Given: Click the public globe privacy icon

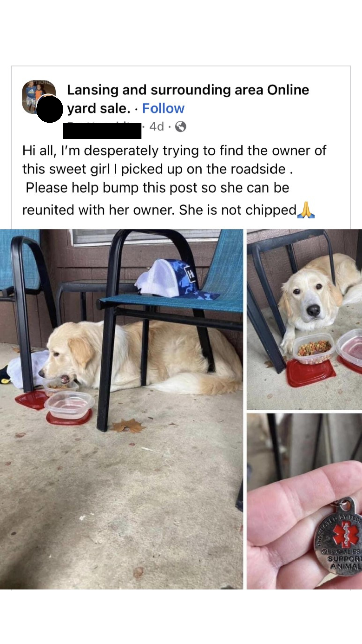Looking at the screenshot, I should 181,127.
